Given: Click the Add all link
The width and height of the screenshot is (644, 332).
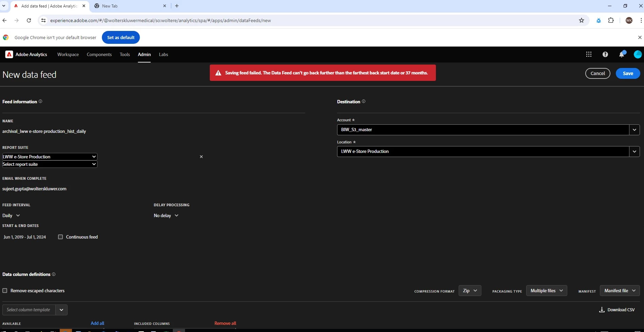Looking at the screenshot, I should [x=97, y=323].
